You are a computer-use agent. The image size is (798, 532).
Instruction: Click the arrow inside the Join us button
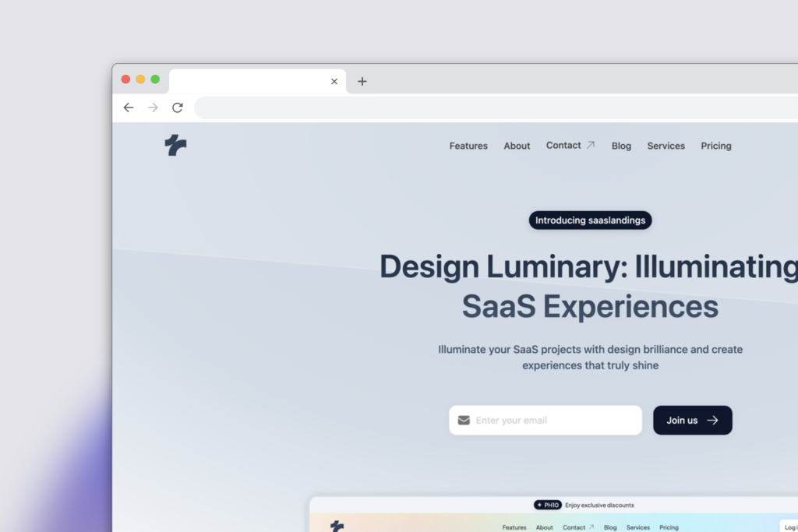711,420
